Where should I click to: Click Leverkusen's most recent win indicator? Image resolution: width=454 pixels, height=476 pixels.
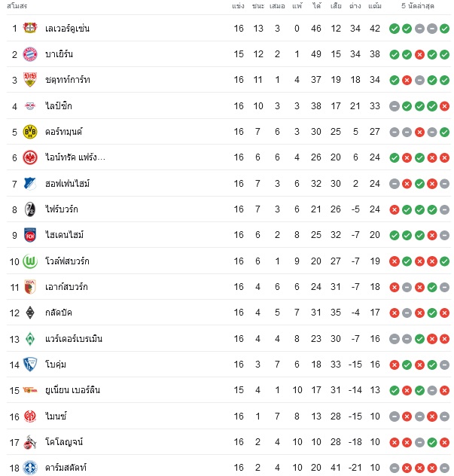pyautogui.click(x=445, y=29)
